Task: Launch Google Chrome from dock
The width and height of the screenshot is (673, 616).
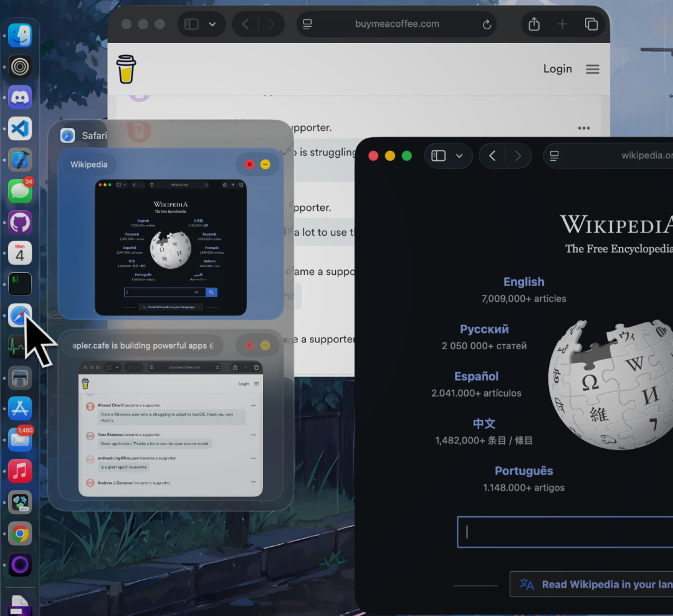Action: pyautogui.click(x=20, y=534)
